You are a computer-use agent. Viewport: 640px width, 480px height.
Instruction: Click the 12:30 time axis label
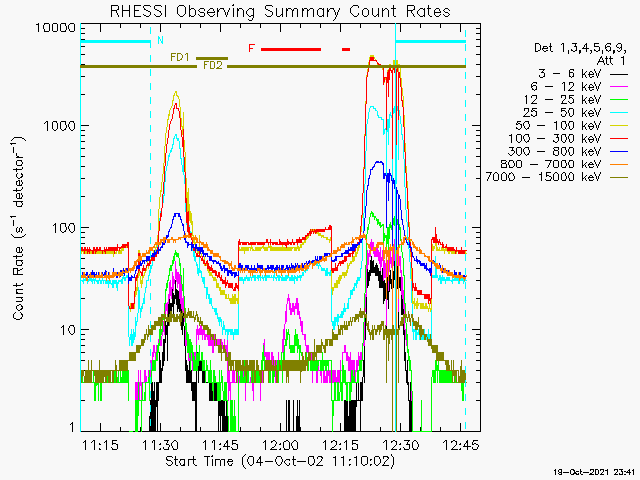400,445
